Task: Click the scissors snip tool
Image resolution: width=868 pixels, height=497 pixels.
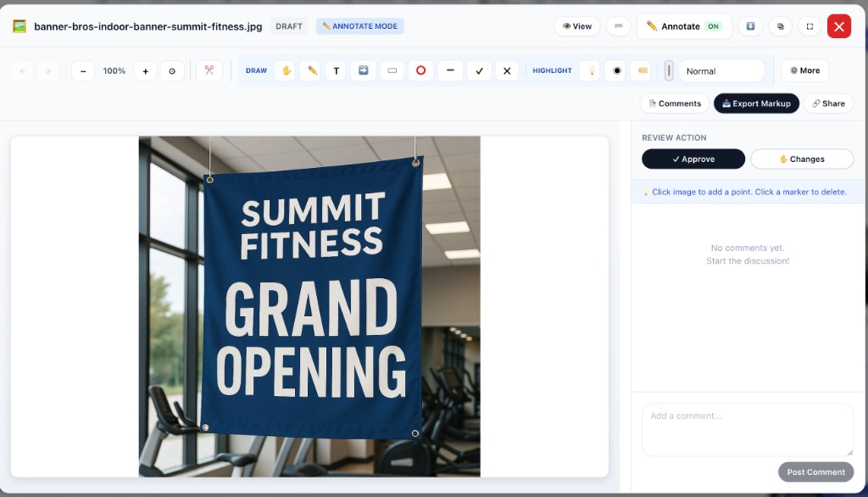Action: 209,70
